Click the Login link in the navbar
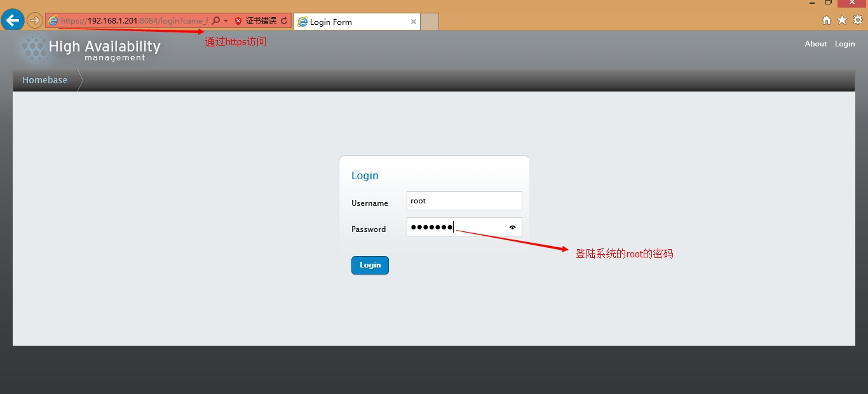 pos(844,43)
